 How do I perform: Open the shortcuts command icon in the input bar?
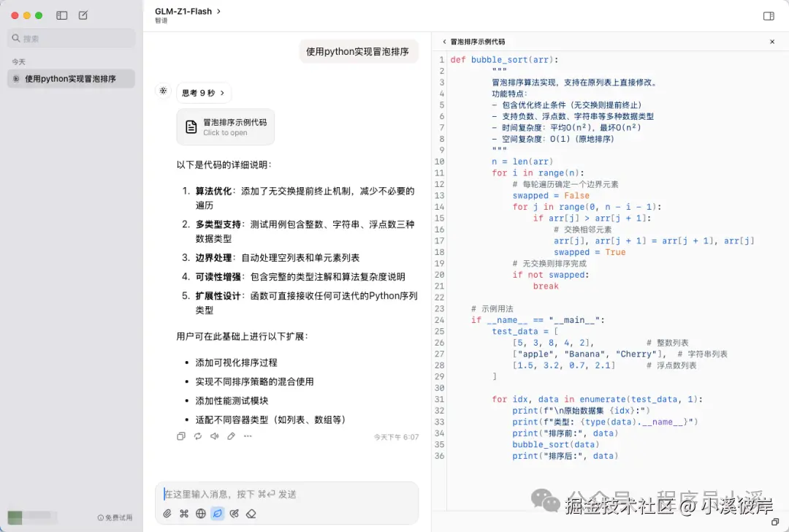185,514
